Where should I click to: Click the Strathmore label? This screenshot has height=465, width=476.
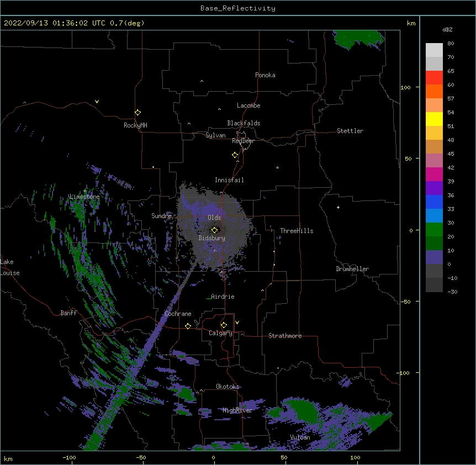(x=285, y=336)
